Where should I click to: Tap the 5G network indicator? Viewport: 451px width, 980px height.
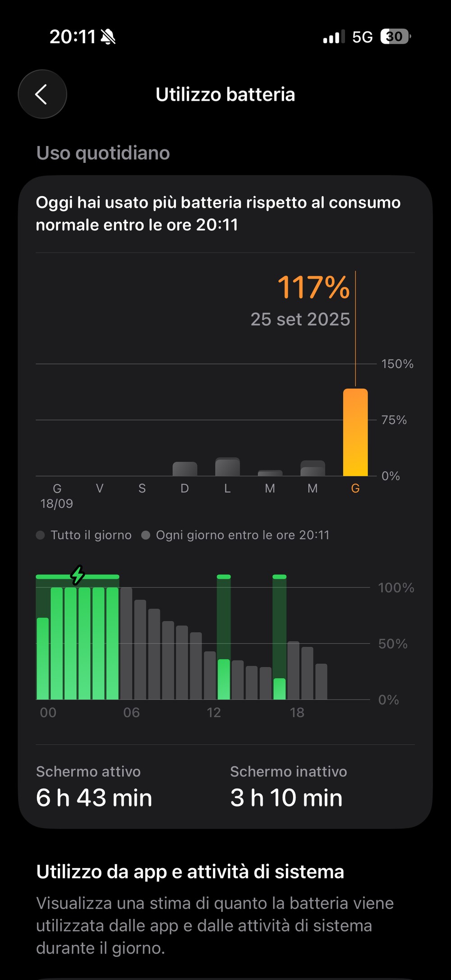coord(362,37)
